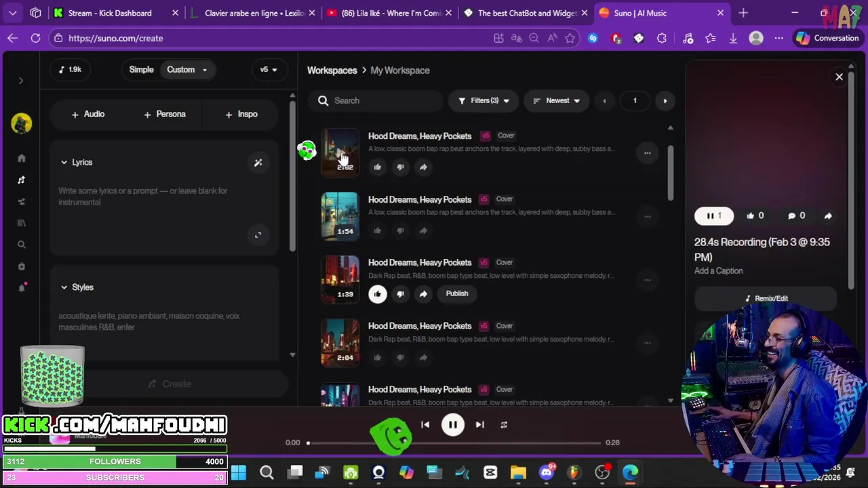Pause playback in bottom player
Viewport: 868px width, 488px height.
tap(452, 425)
